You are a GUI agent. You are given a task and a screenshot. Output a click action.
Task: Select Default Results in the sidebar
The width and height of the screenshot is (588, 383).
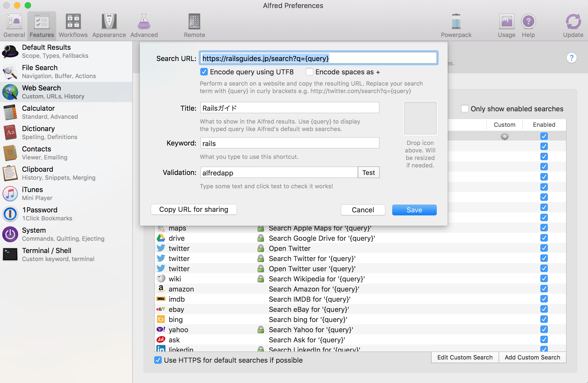click(x=66, y=51)
